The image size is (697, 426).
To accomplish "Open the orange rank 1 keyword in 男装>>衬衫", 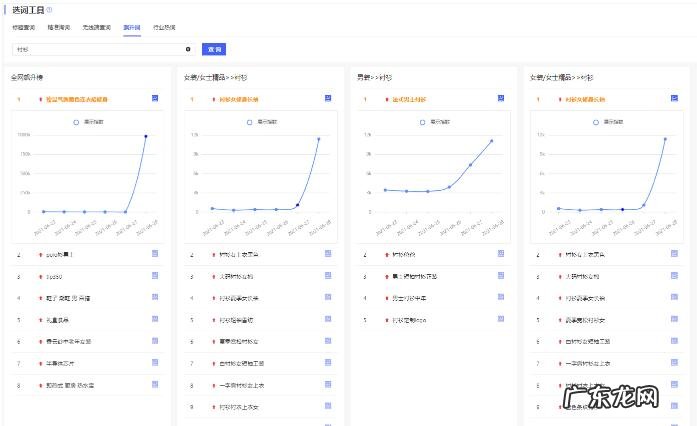I will pyautogui.click(x=409, y=99).
